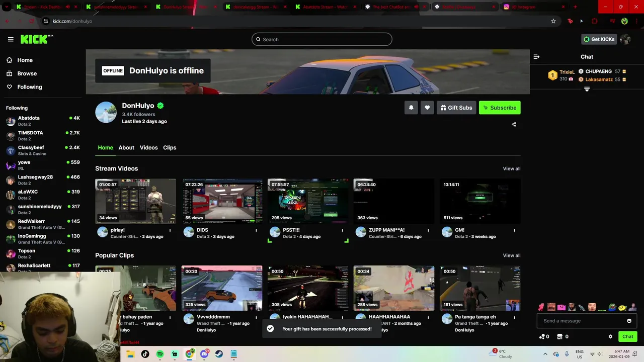Expand the chat leaderboard arrow
644x362 pixels.
click(x=587, y=89)
